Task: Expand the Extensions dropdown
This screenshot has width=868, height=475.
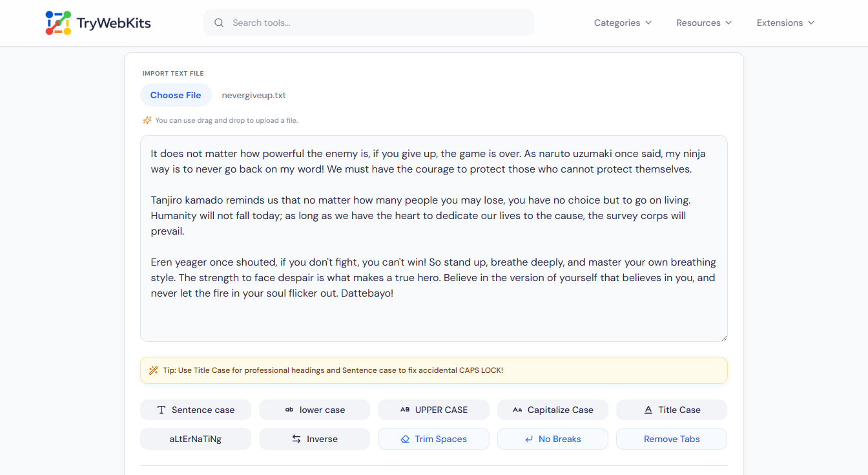Action: click(785, 23)
